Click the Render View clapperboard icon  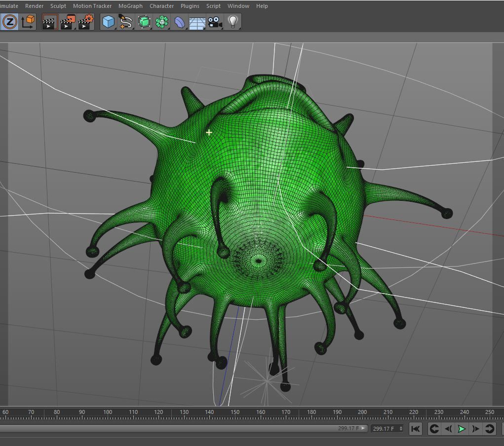pos(49,22)
